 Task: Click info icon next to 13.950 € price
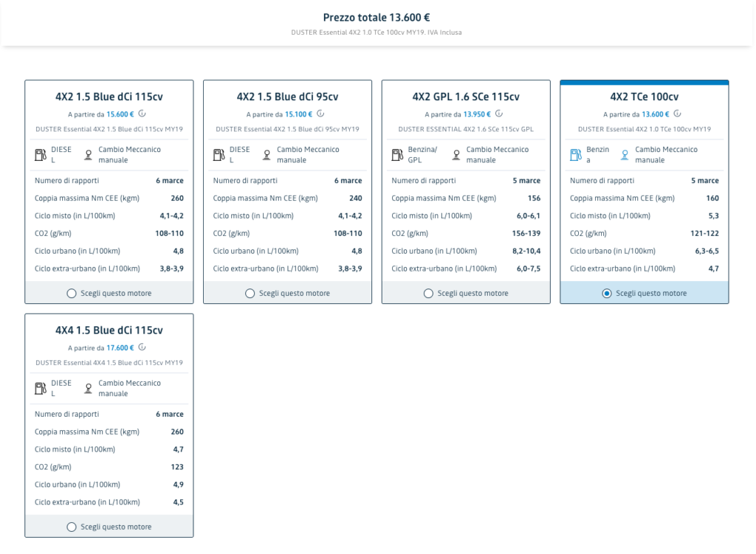pos(499,114)
